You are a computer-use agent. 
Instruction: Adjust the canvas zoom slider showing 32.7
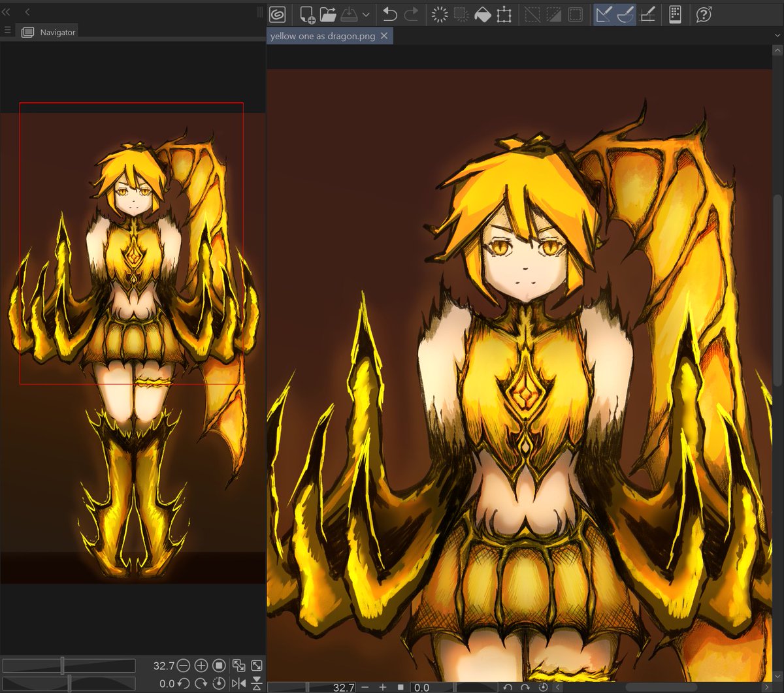311,687
